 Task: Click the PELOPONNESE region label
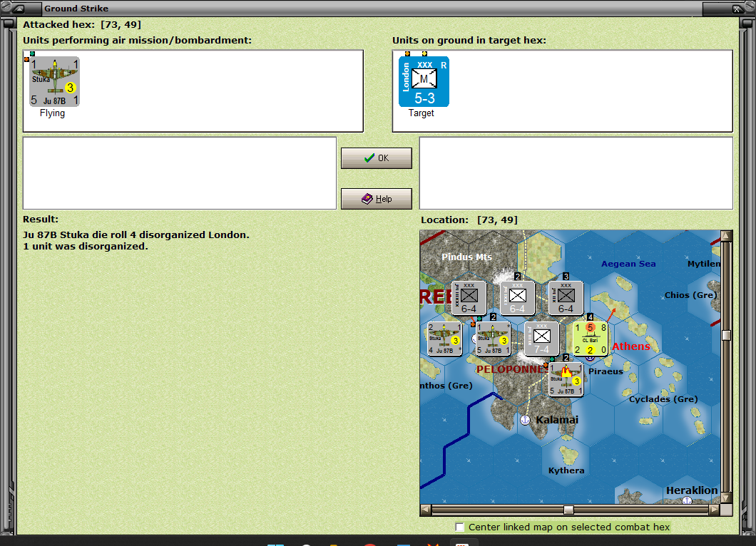(511, 369)
